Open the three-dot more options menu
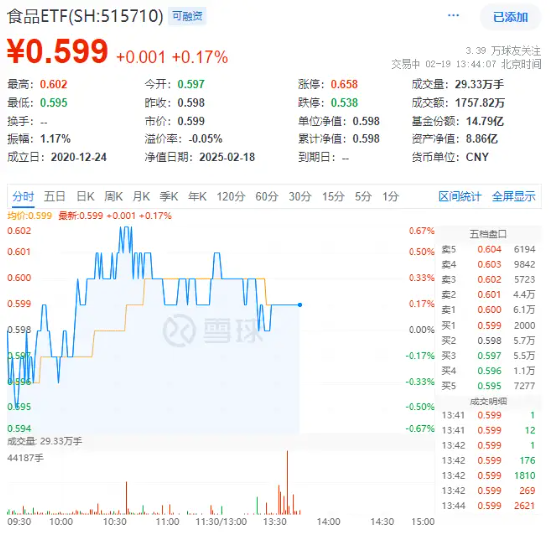 pos(453,15)
